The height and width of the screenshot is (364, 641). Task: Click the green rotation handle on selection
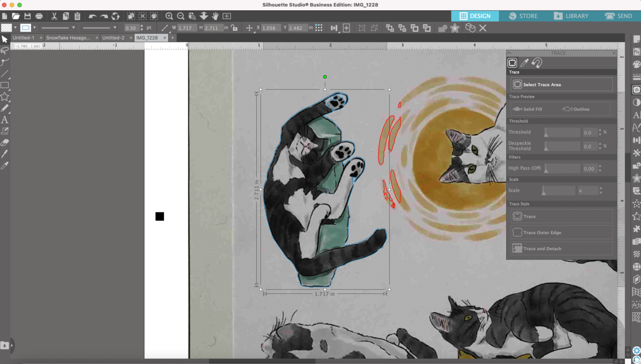pos(325,77)
